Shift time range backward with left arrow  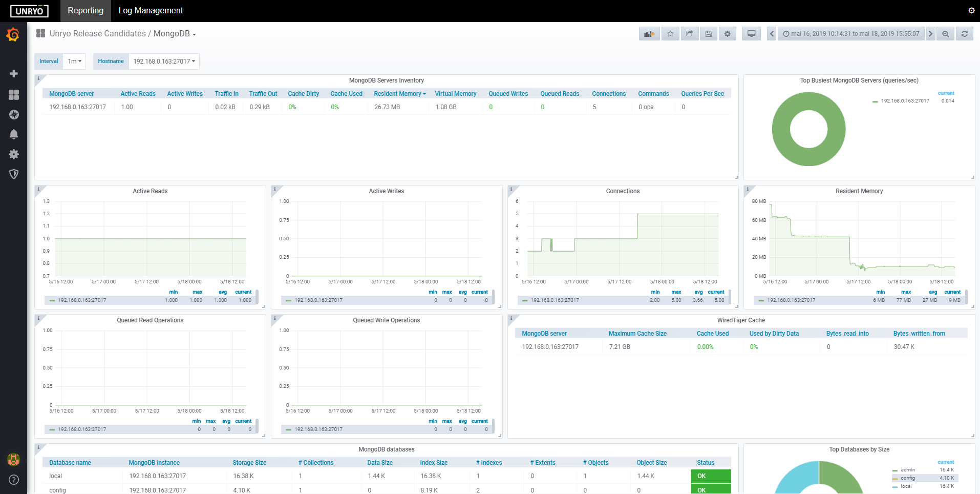[772, 34]
